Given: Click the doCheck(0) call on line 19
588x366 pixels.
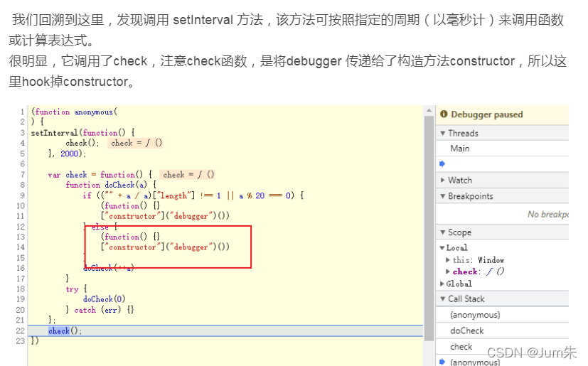Looking at the screenshot, I should 105,299.
